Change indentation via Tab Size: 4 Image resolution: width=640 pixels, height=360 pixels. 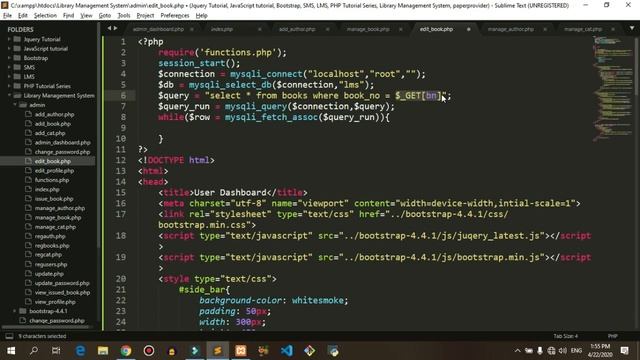pyautogui.click(x=566, y=336)
